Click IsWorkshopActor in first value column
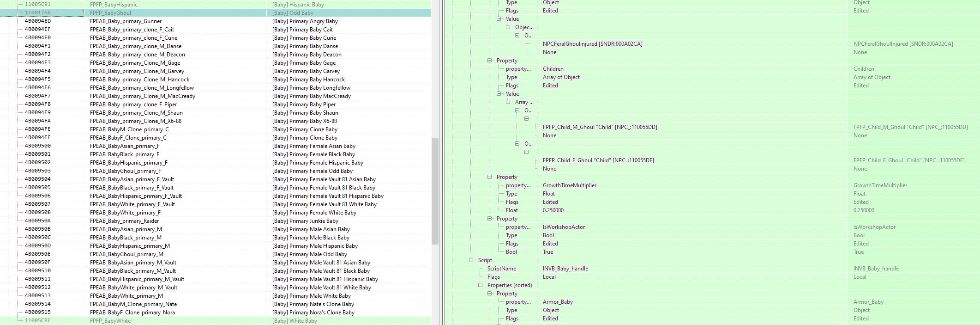This screenshot has height=325, width=980. pos(564,227)
